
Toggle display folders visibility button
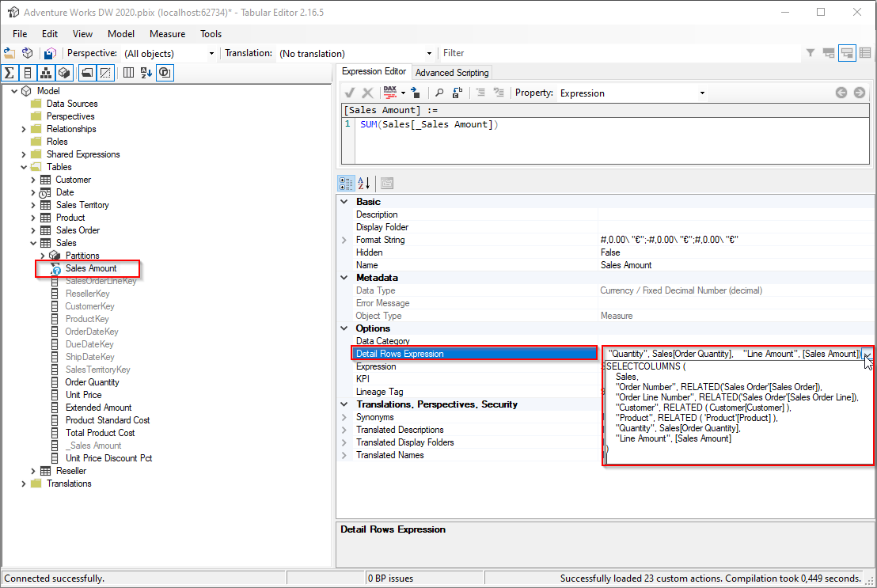(87, 73)
